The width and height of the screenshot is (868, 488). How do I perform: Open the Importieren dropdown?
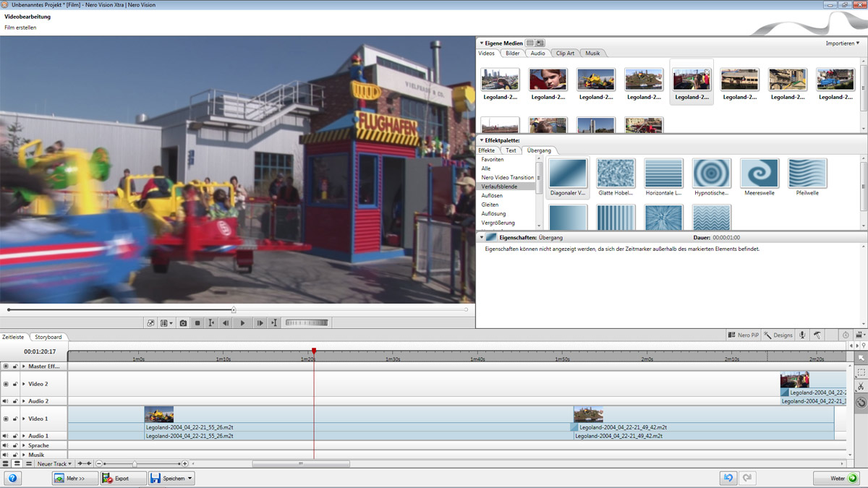point(843,43)
